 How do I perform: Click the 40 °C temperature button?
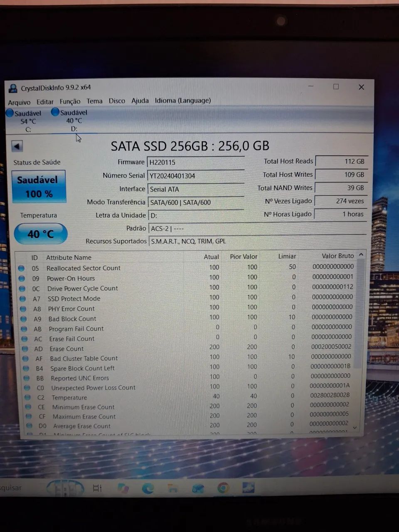tap(40, 234)
